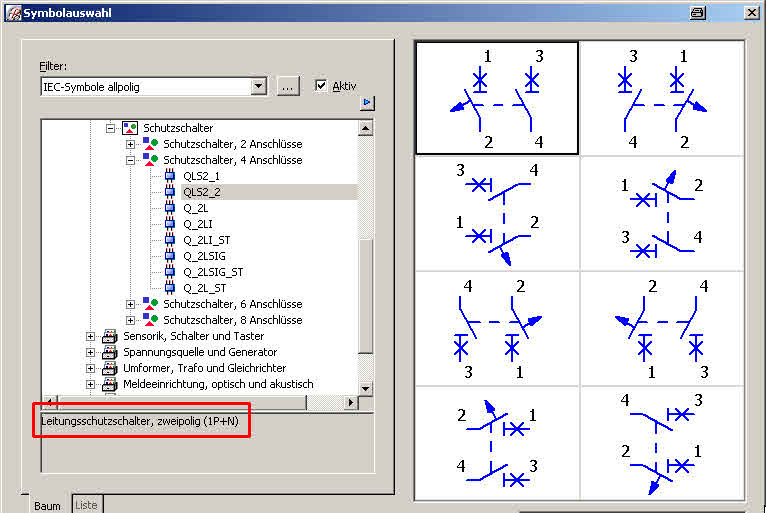The image size is (766, 513).
Task: Click the Symbolauswahl title bar app icon
Action: pyautogui.click(x=13, y=13)
